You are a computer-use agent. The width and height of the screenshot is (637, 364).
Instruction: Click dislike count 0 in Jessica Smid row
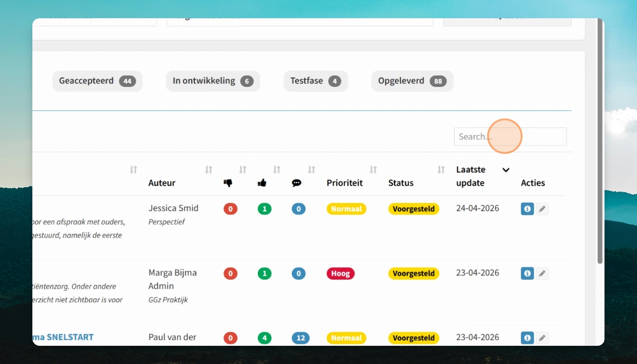(231, 209)
